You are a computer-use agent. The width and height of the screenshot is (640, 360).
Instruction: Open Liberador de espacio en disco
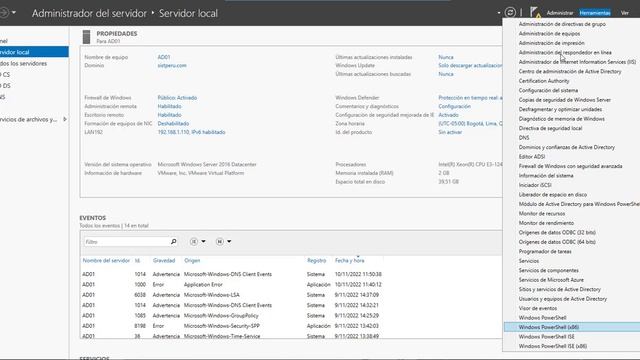point(553,195)
